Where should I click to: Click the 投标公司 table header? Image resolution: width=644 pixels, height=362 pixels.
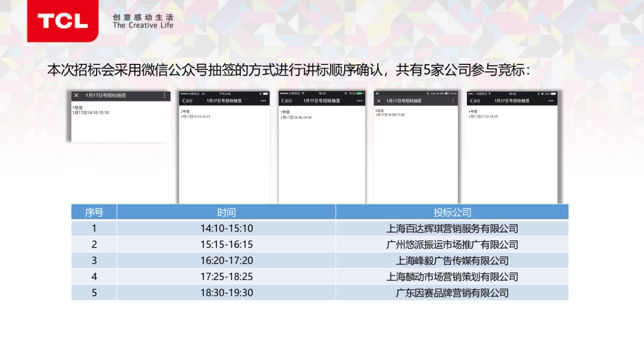(x=452, y=212)
